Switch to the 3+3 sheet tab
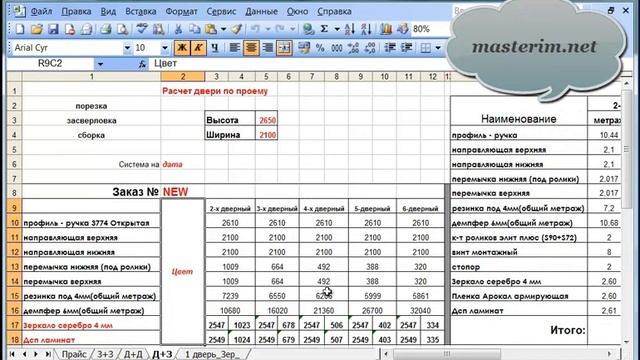 tap(105, 354)
